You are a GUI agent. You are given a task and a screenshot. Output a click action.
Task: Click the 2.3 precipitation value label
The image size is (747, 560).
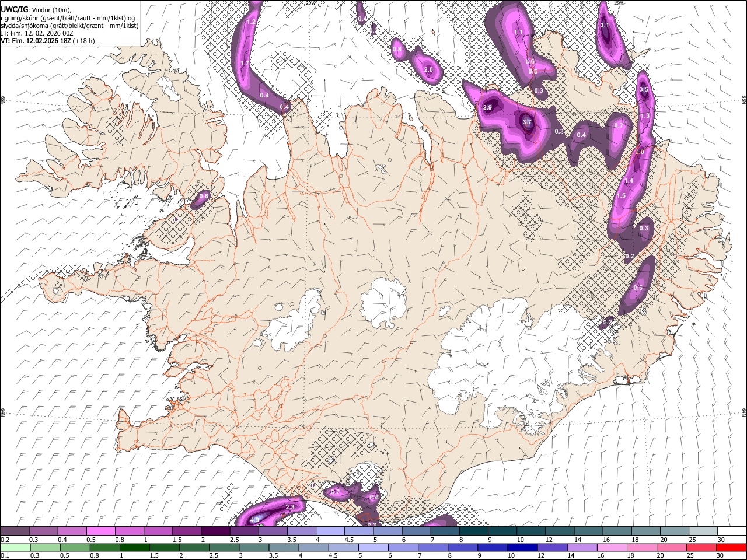click(x=289, y=508)
